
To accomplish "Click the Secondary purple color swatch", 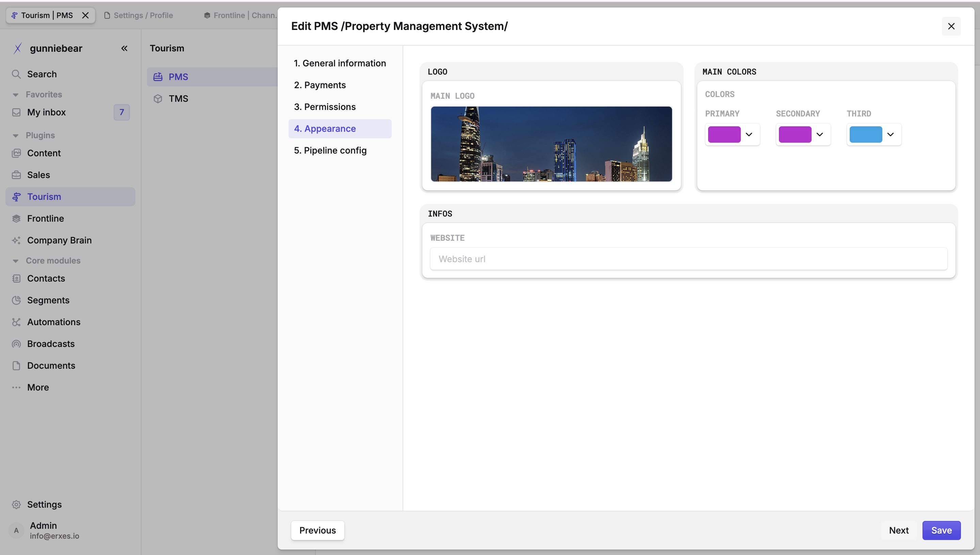I will 795,134.
